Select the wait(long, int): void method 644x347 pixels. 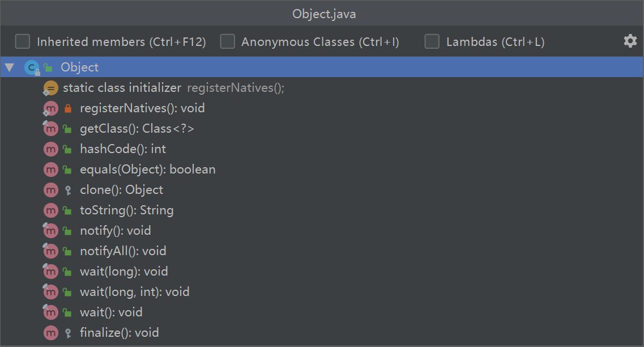135,292
